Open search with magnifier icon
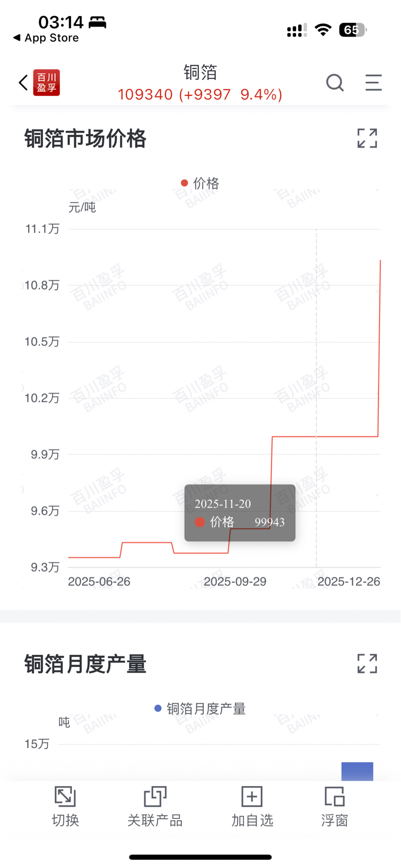The height and width of the screenshot is (868, 401). click(x=335, y=82)
